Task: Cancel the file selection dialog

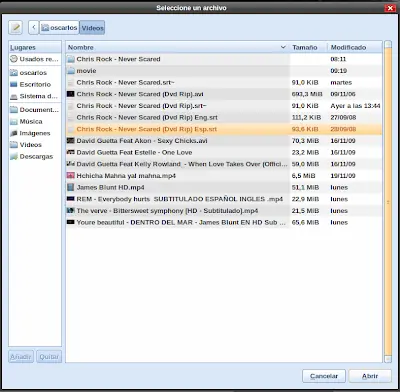Action: tap(324, 376)
